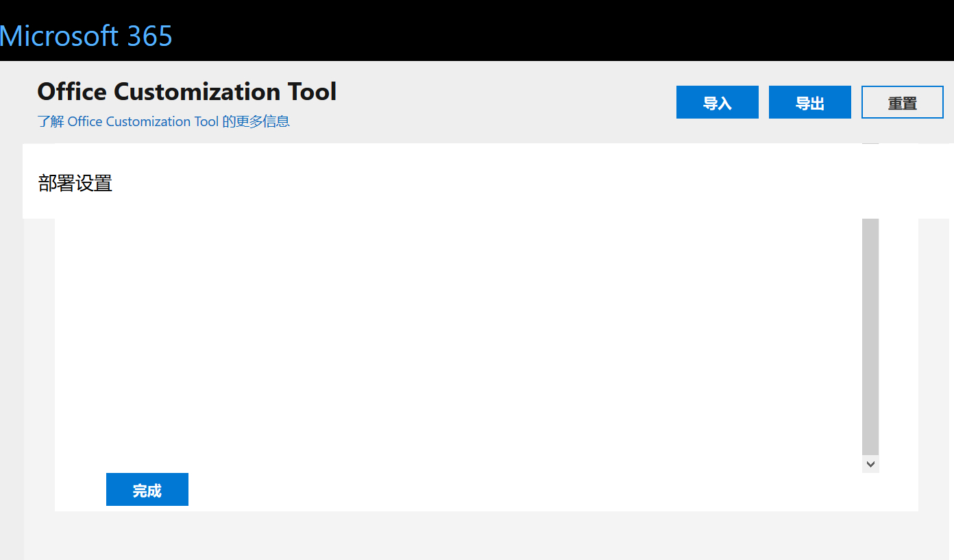
Task: Click the scrollbar track sliver above 部署设置
Action: [x=870, y=144]
